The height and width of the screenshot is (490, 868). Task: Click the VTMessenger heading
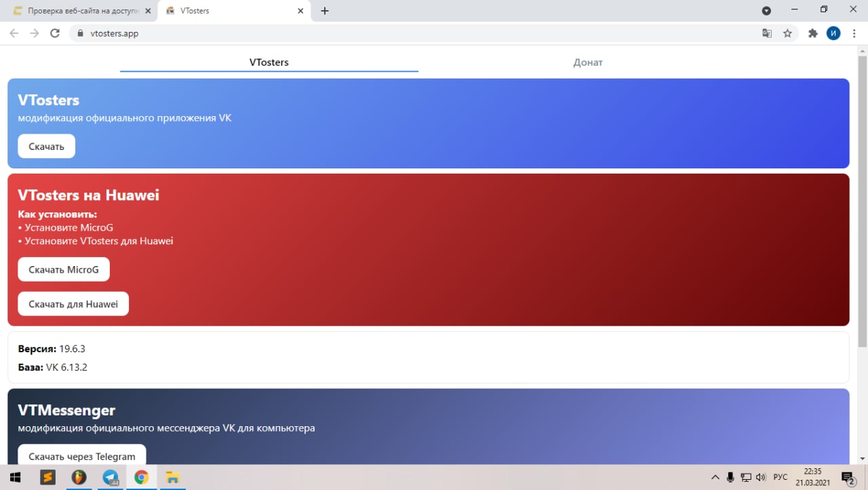[x=66, y=411]
